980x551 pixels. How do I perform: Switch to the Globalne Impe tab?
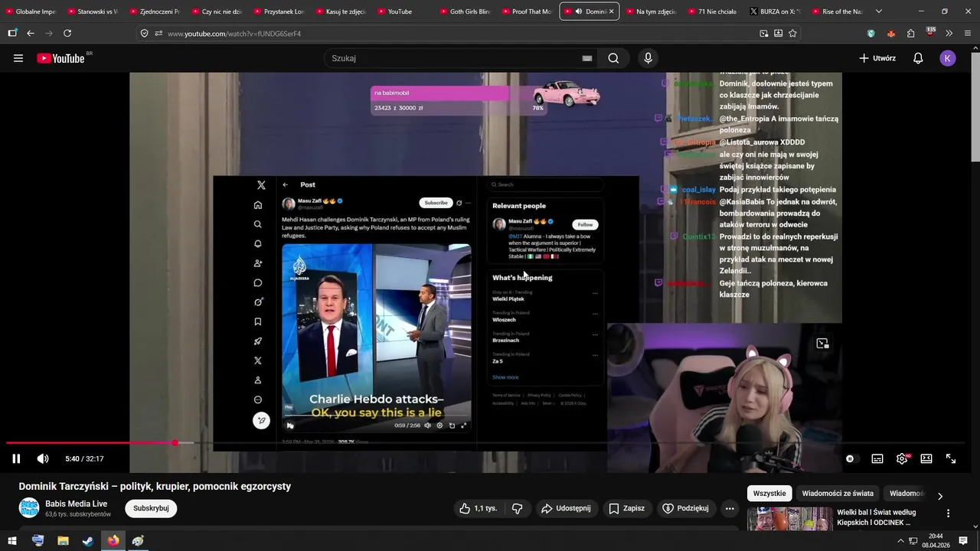click(31, 11)
